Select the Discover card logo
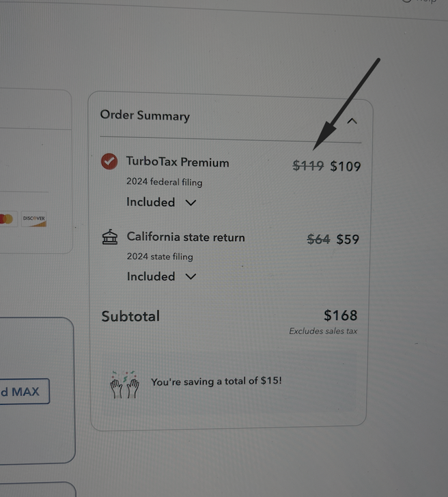Viewport: 448px width, 497px height. point(33,219)
